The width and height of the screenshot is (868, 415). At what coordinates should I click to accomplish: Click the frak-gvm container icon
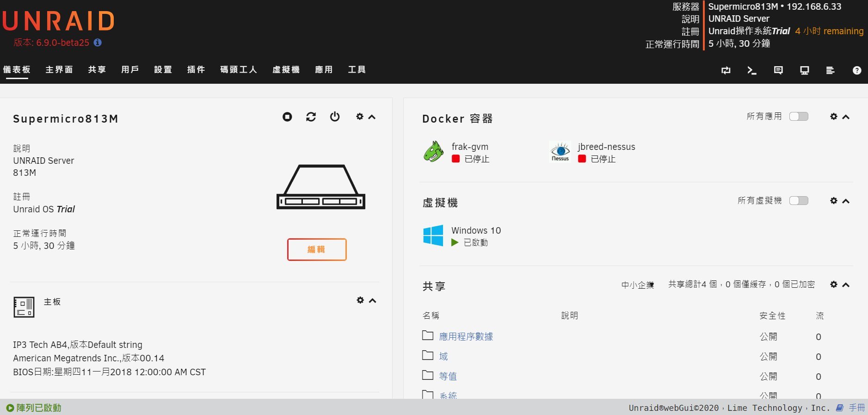[433, 152]
